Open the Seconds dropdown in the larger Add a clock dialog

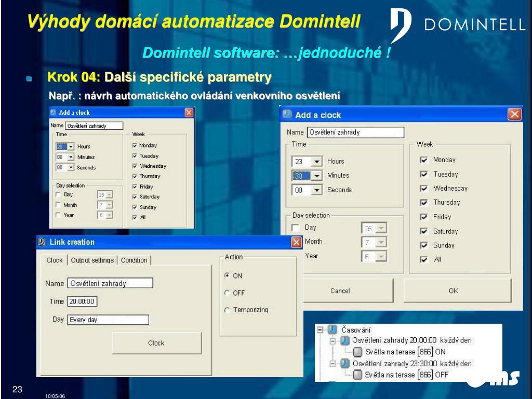pos(316,190)
